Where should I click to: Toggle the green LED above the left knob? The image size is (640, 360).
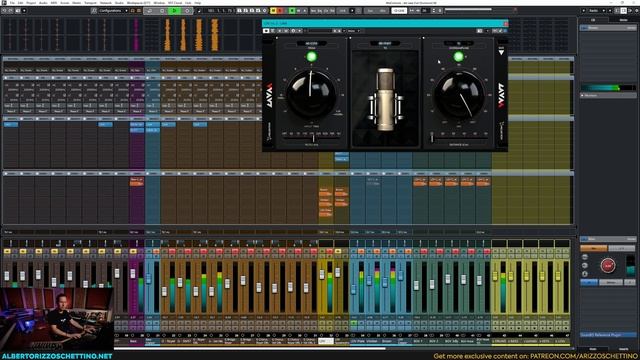coord(311,57)
